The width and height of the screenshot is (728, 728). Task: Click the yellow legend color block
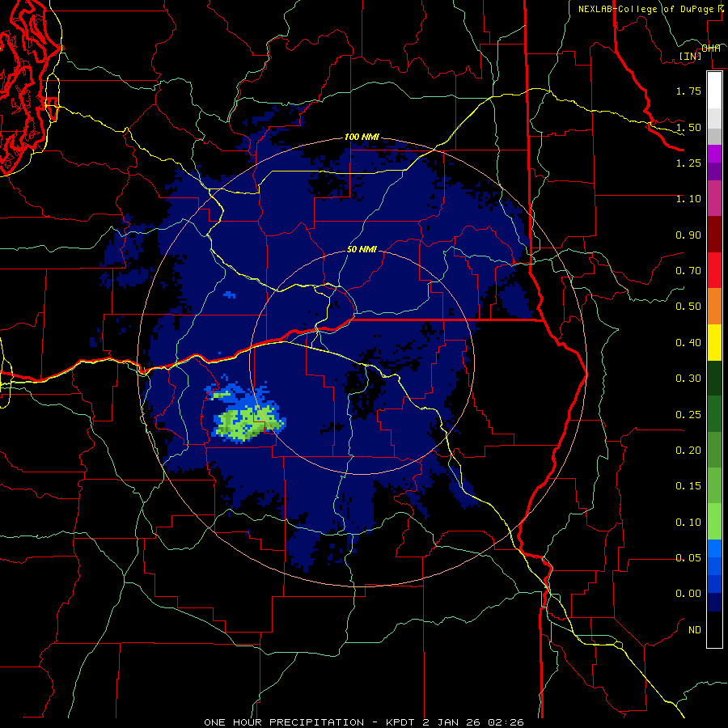(x=714, y=343)
